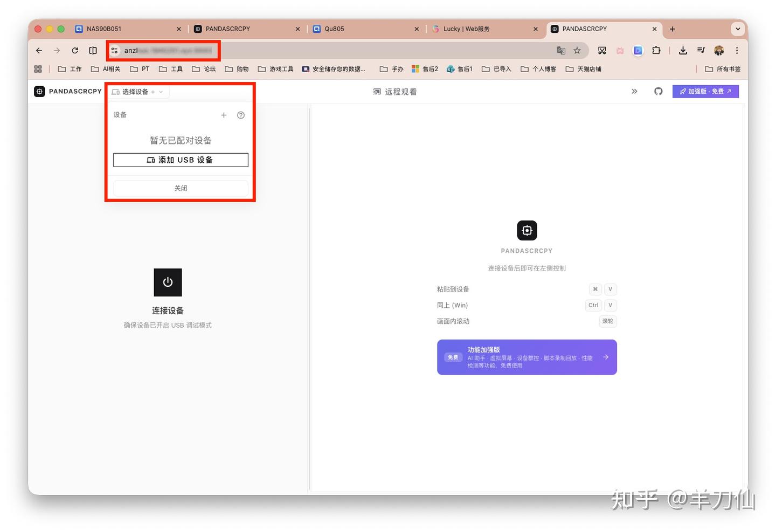Add a device with the plus icon

(x=224, y=115)
